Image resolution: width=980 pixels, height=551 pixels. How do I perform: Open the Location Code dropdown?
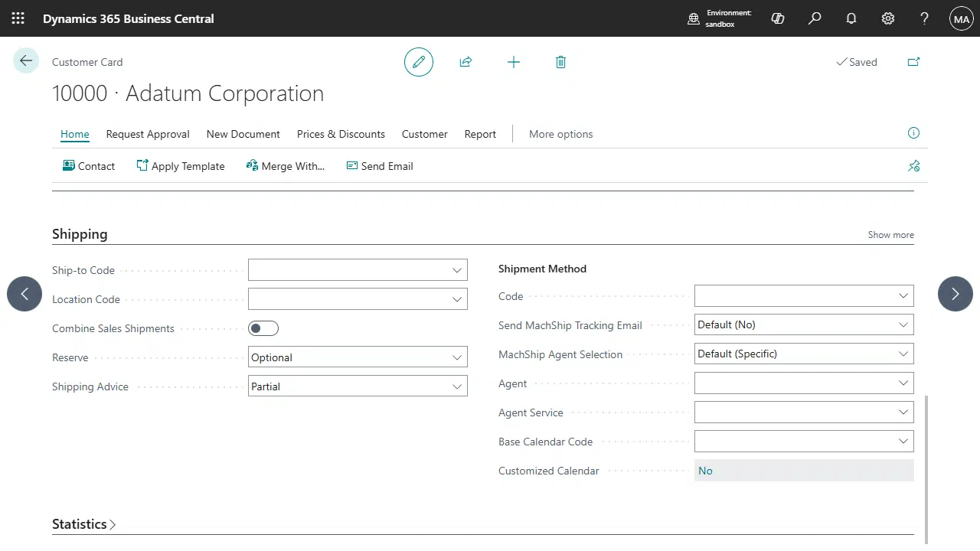pos(456,298)
